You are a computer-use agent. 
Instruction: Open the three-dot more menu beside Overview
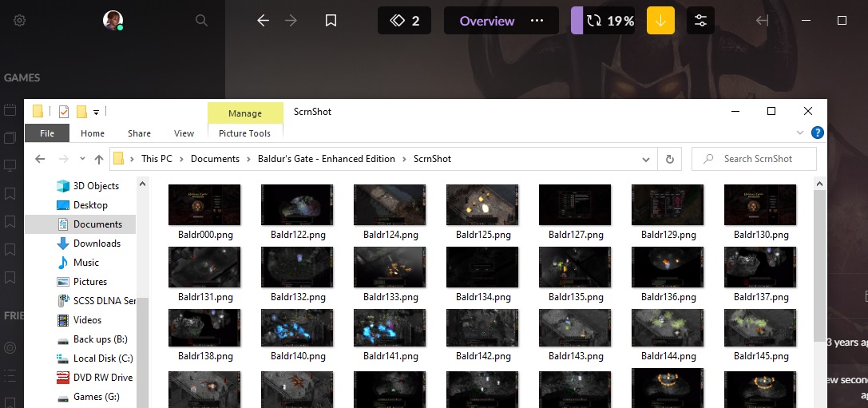pyautogui.click(x=537, y=21)
